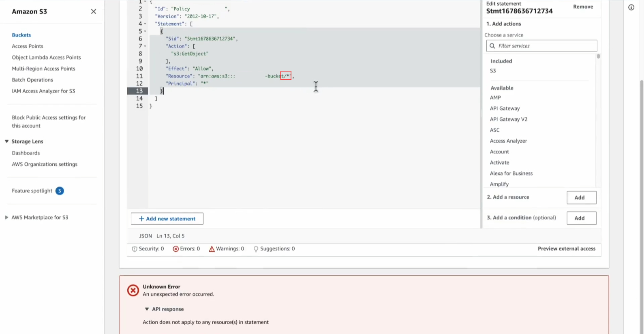Open Storage Lens Dashboards
Image resolution: width=644 pixels, height=334 pixels.
pyautogui.click(x=26, y=153)
